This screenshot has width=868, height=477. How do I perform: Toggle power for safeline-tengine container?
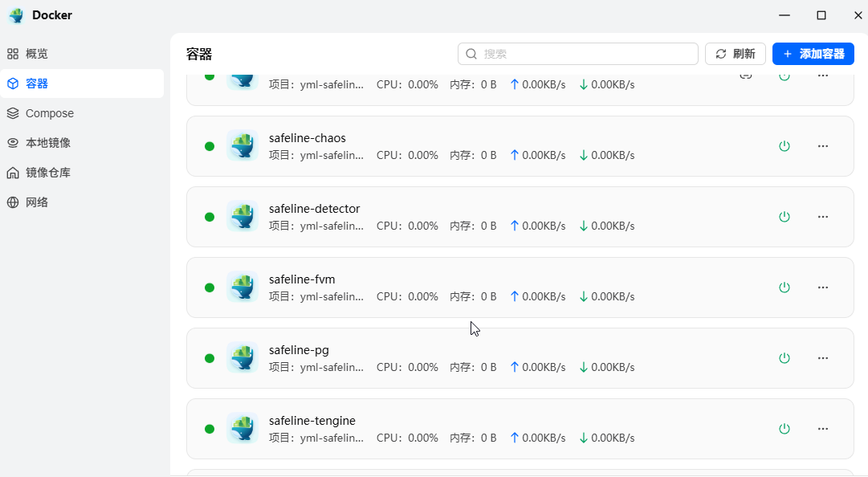(784, 429)
